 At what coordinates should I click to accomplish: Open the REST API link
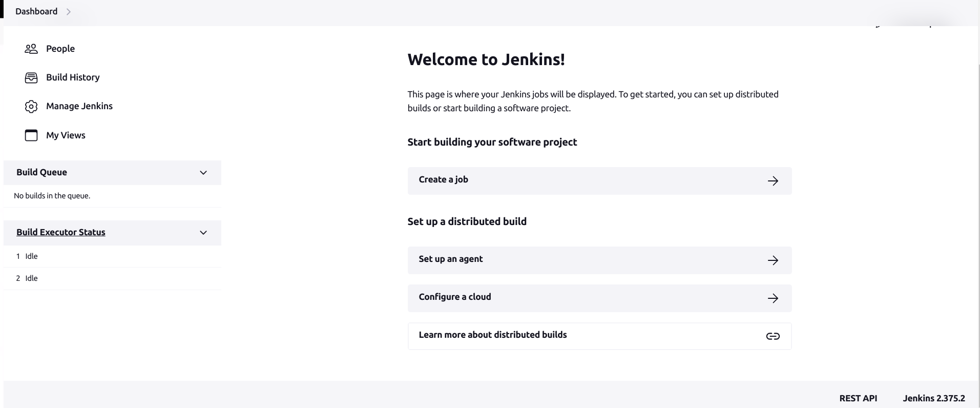858,398
